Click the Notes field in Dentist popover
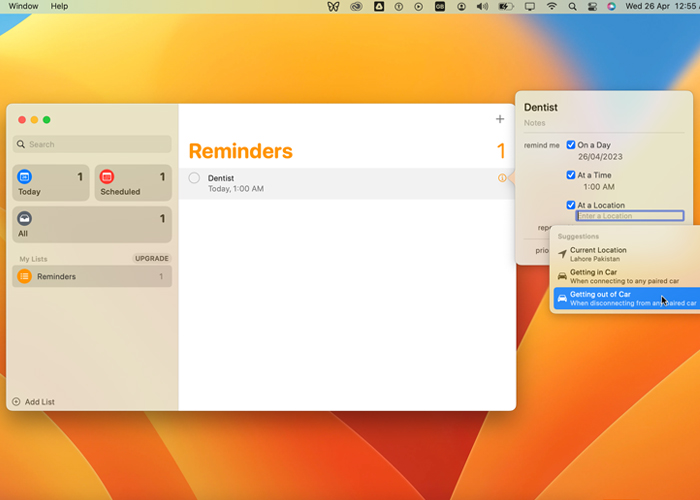700x500 pixels. [x=534, y=123]
